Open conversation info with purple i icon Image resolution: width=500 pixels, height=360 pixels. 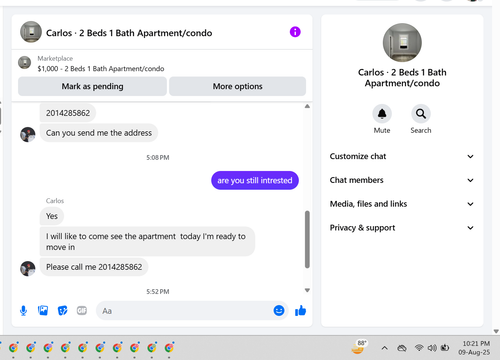[295, 32]
